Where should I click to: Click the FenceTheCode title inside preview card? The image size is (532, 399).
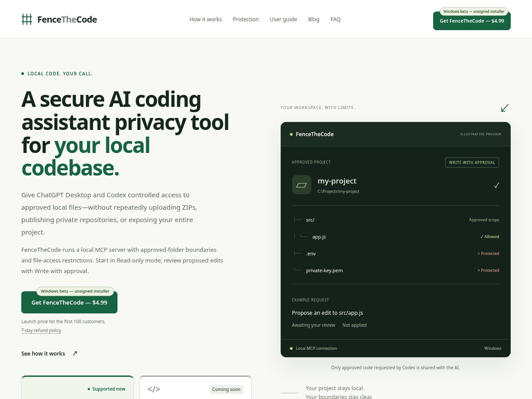coord(315,134)
